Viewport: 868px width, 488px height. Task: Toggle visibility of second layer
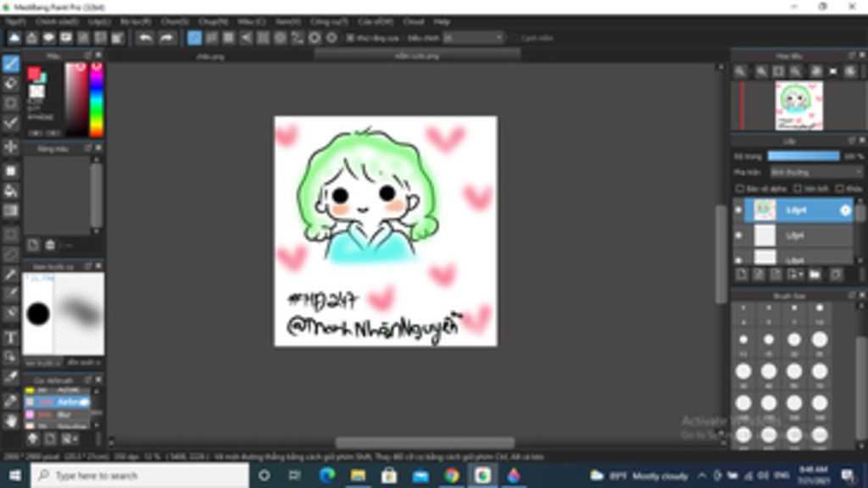[738, 236]
